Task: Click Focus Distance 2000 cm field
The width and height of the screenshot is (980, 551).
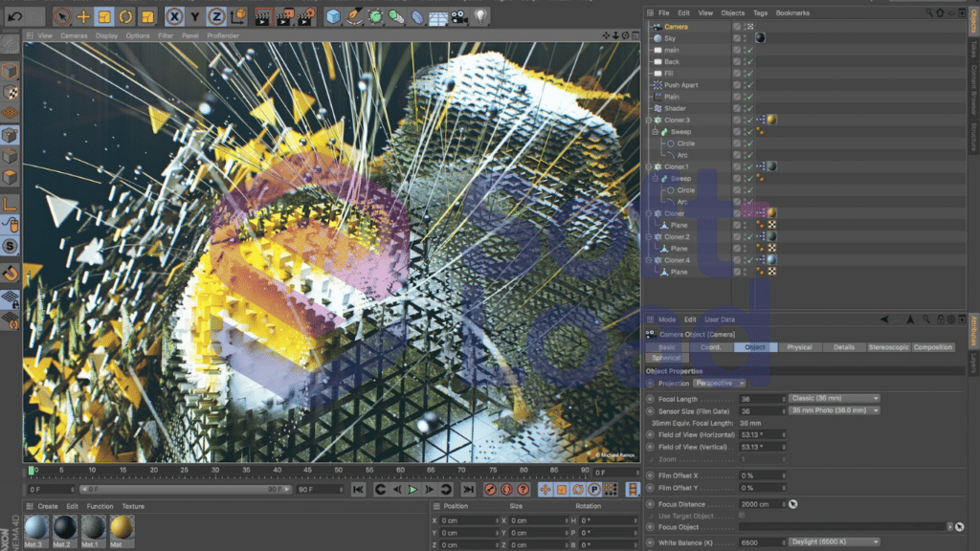Action: point(761,504)
